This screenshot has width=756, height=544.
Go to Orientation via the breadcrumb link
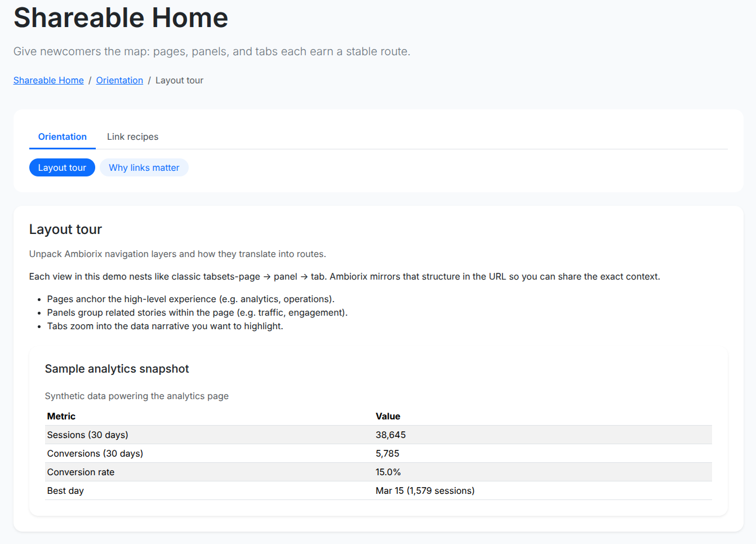tap(119, 81)
